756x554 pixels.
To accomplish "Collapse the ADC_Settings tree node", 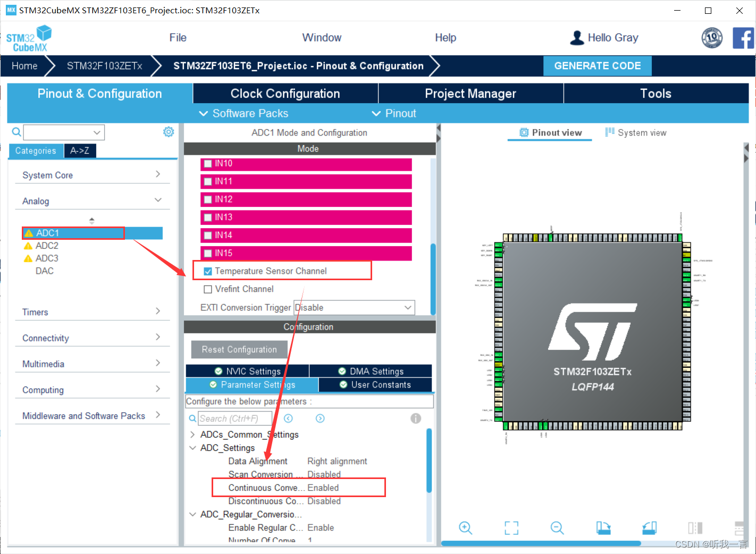I will click(x=192, y=448).
